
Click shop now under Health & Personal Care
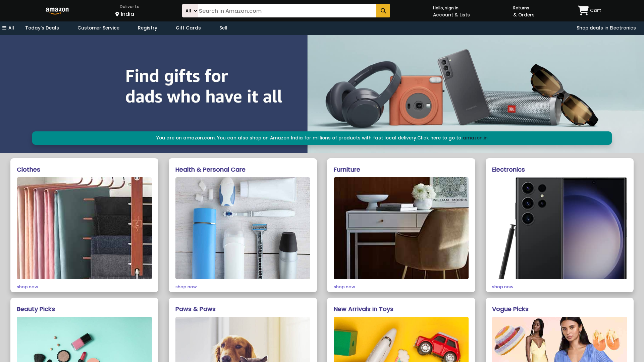(x=186, y=287)
